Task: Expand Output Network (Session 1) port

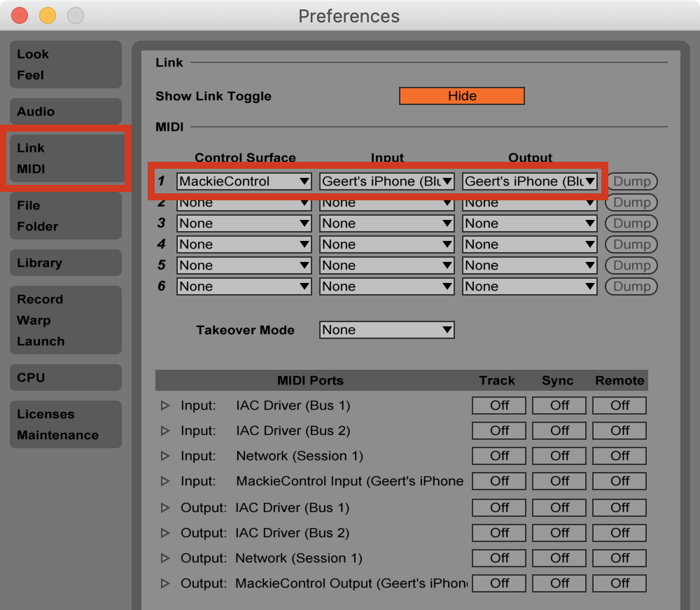Action: coord(165,558)
